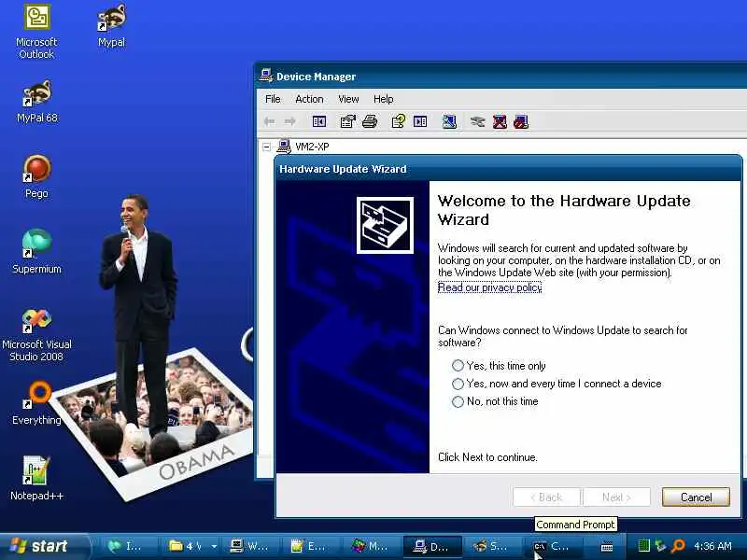Select the Supermium desktop shortcut
Screen dimensions: 747x560
[36, 252]
